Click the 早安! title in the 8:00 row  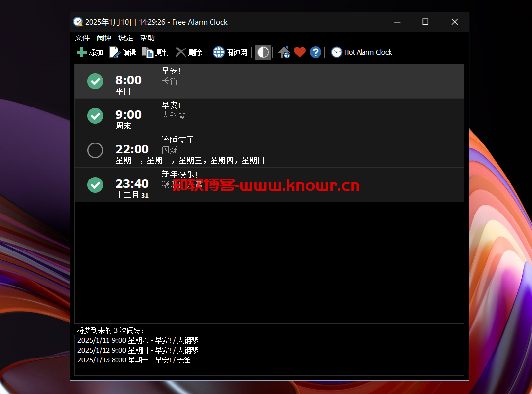(171, 71)
